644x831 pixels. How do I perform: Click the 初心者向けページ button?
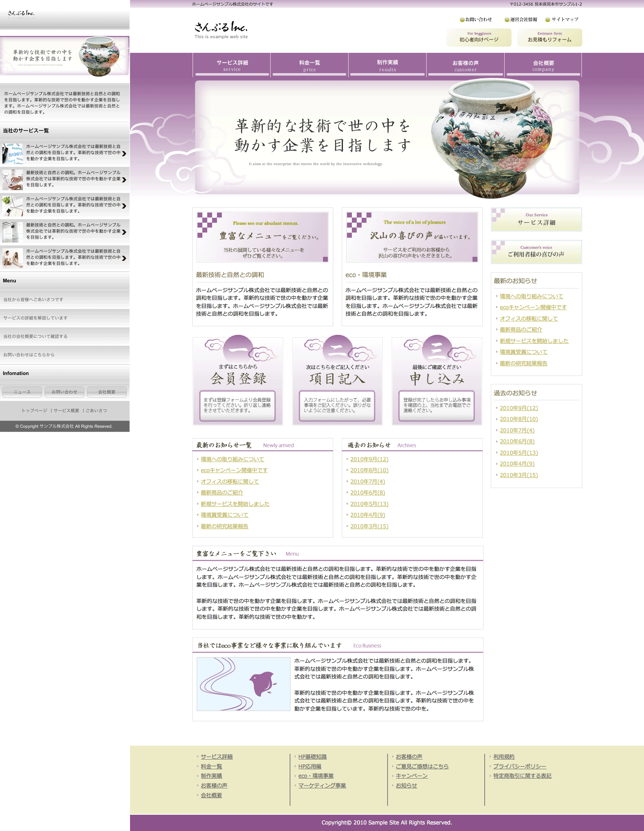(479, 37)
